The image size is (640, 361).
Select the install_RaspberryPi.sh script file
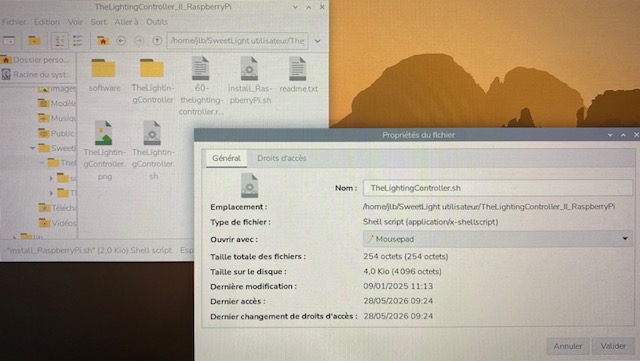pyautogui.click(x=249, y=80)
